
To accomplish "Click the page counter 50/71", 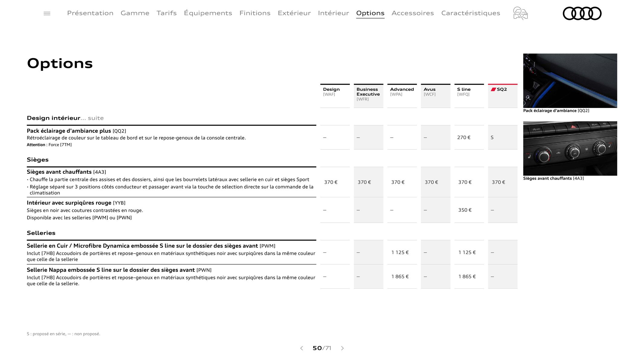I will [x=322, y=348].
